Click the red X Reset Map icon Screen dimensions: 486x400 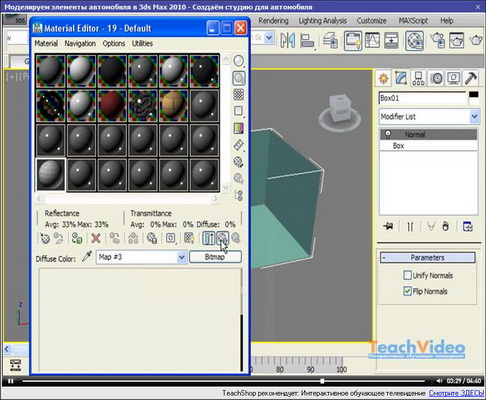coord(96,238)
